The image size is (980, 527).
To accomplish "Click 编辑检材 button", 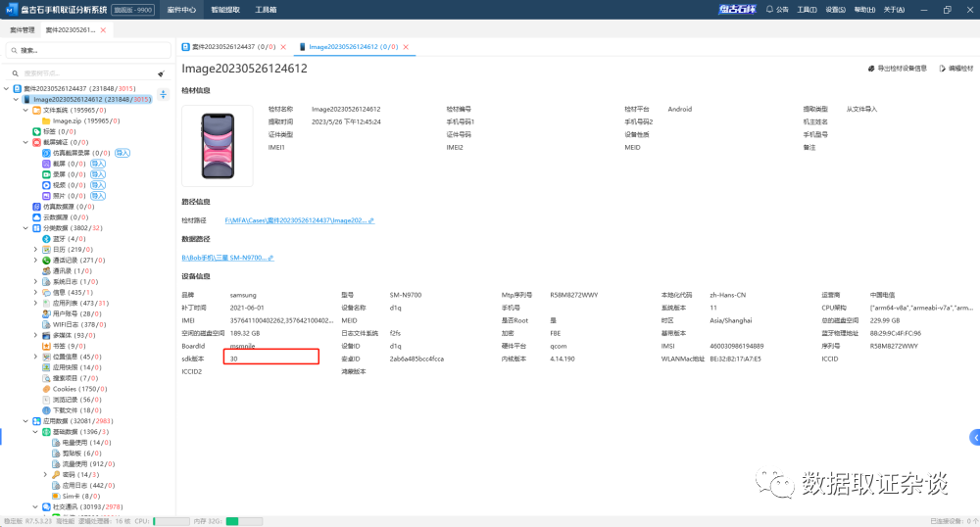I will 956,69.
